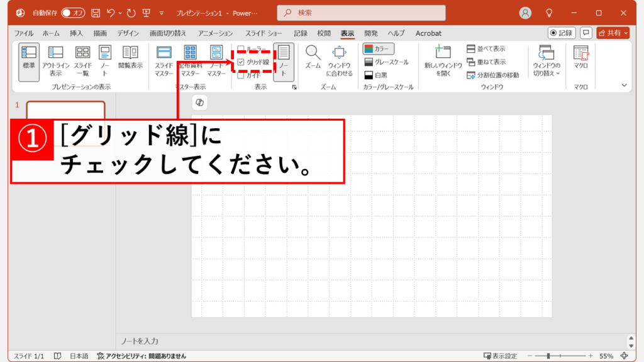Screen dimensions: 644x362
Task: Open Slide Sorter view (スライド一覧)
Action: [x=82, y=62]
